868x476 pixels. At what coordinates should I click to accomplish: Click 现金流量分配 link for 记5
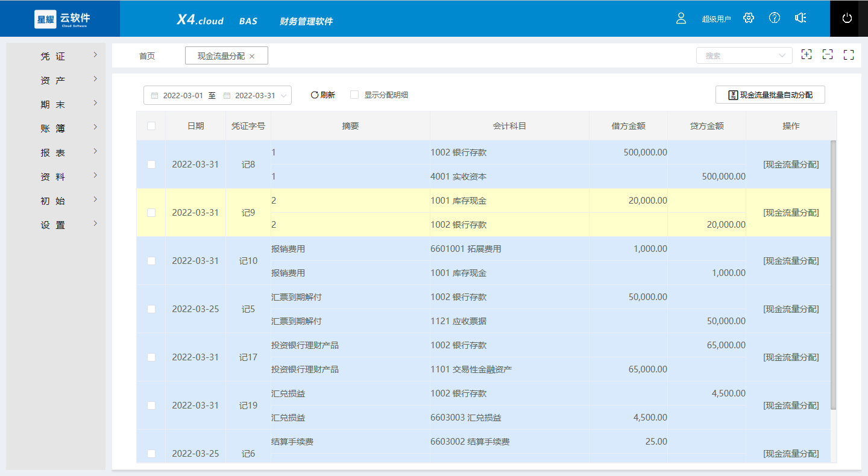791,309
